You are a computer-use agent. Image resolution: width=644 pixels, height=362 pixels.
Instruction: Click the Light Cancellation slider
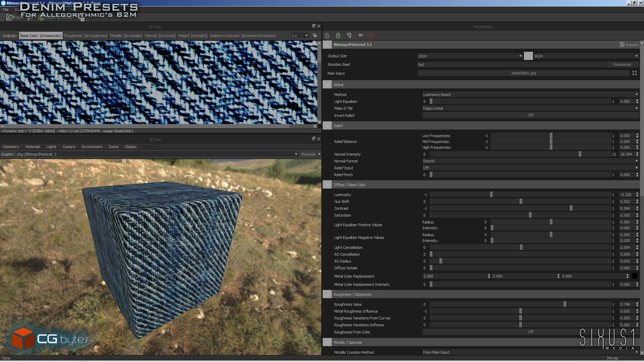pyautogui.click(x=520, y=247)
